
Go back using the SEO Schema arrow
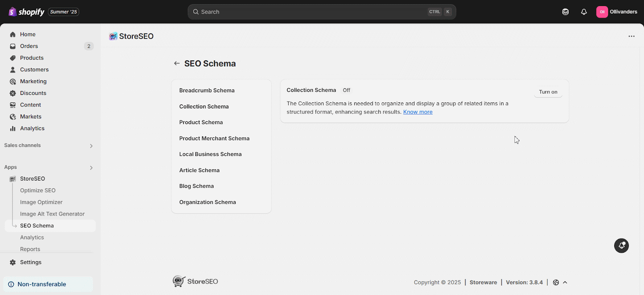click(177, 63)
